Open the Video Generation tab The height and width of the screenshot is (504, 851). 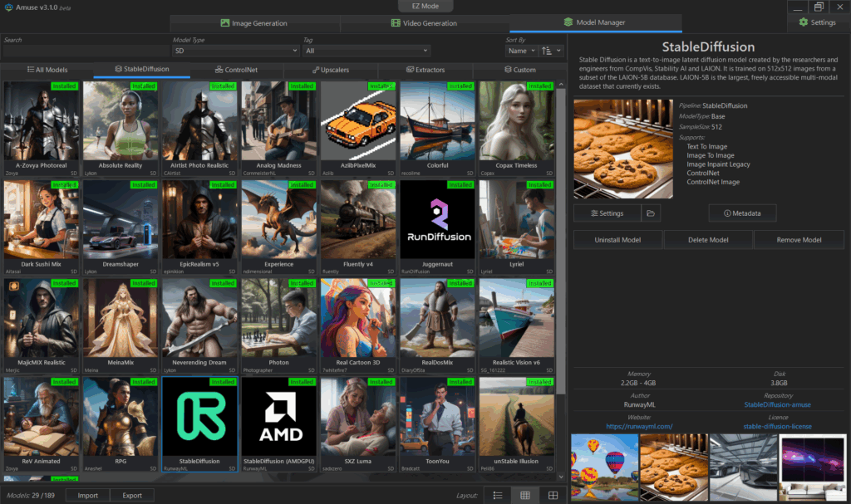tap(425, 23)
